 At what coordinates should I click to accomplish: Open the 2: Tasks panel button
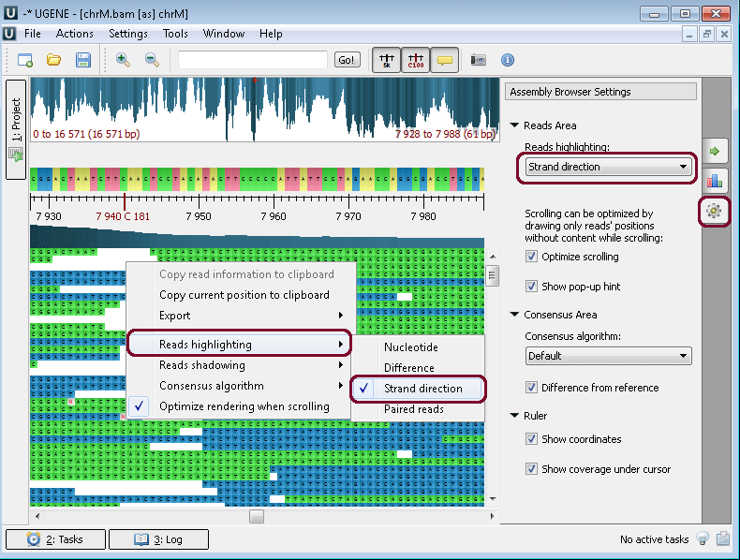pyautogui.click(x=55, y=539)
